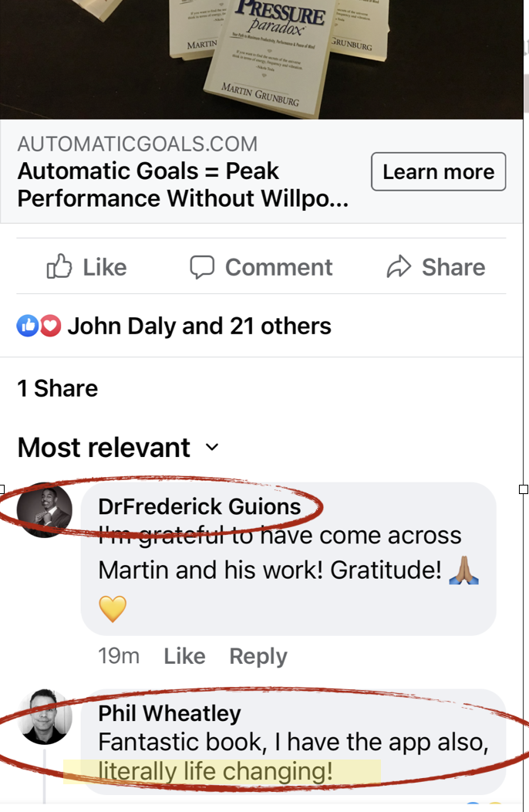Open the Most relevant sorting menu
Image resolution: width=529 pixels, height=812 pixels.
click(118, 447)
